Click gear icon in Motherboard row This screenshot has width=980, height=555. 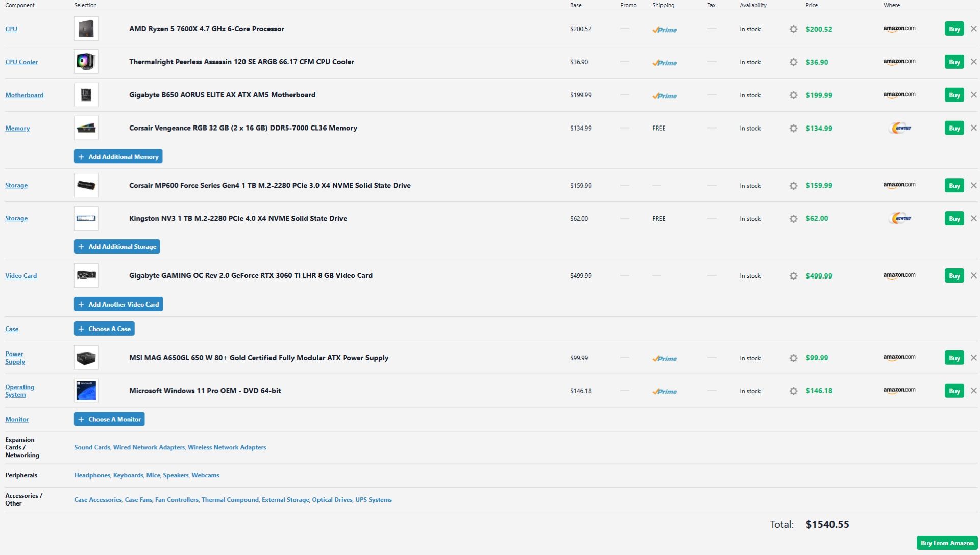(793, 95)
